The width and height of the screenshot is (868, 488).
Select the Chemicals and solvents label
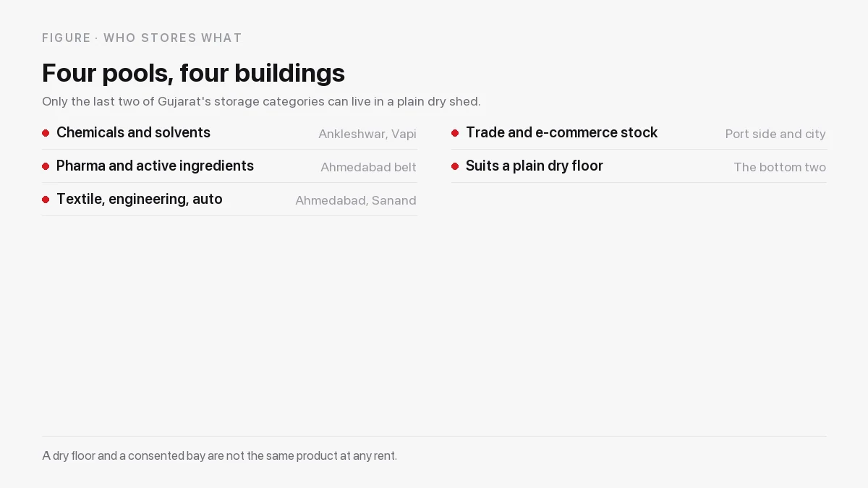133,132
